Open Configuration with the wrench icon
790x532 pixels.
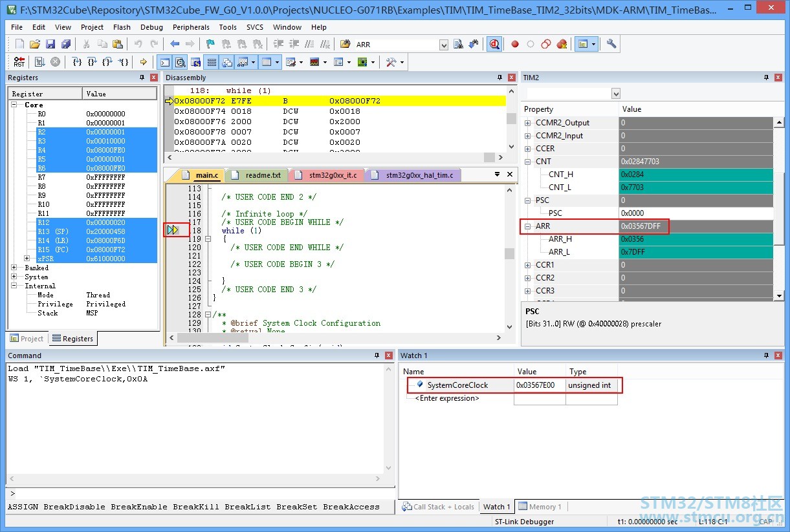611,44
